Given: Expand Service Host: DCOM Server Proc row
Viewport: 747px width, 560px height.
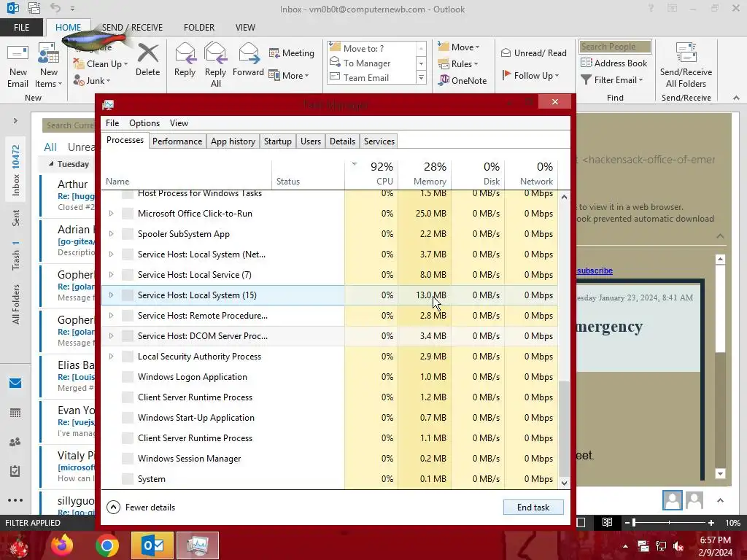Looking at the screenshot, I should tap(111, 336).
